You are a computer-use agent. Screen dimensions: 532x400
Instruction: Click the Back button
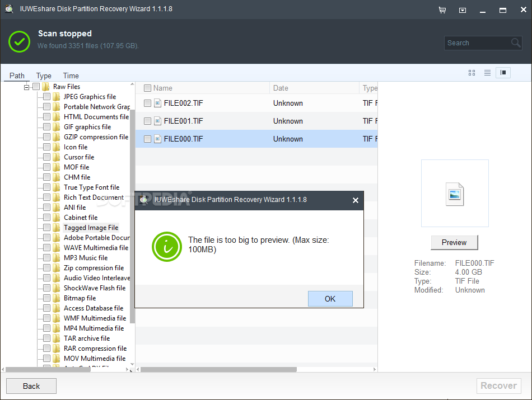click(31, 386)
